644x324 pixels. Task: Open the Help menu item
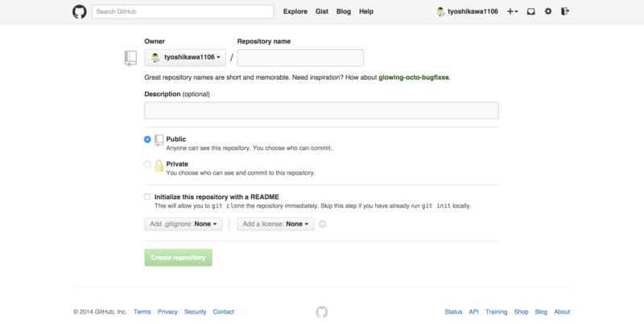click(x=366, y=11)
